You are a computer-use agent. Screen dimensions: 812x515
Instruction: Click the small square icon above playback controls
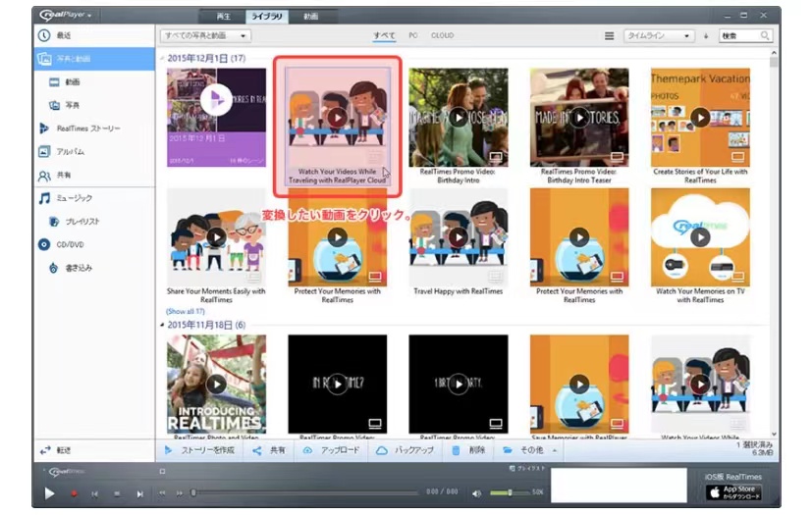point(162,472)
